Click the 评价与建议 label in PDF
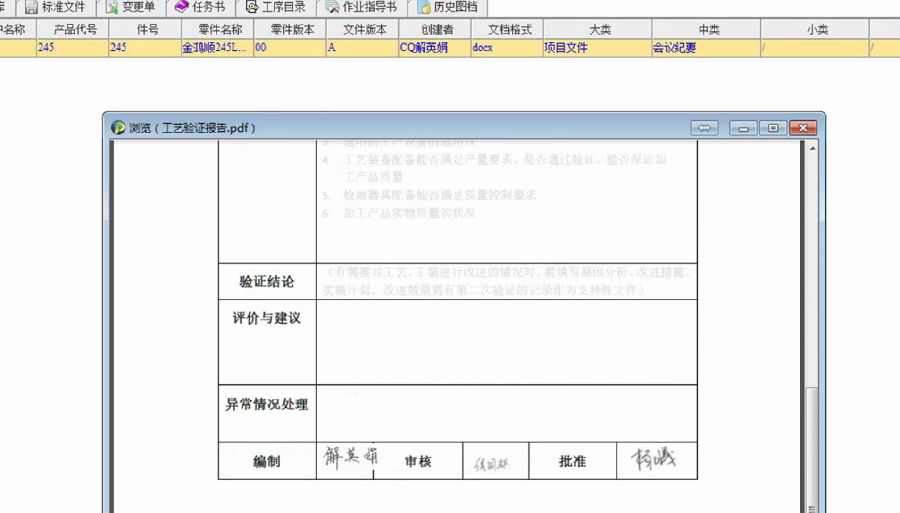This screenshot has width=900, height=513. pos(267,318)
